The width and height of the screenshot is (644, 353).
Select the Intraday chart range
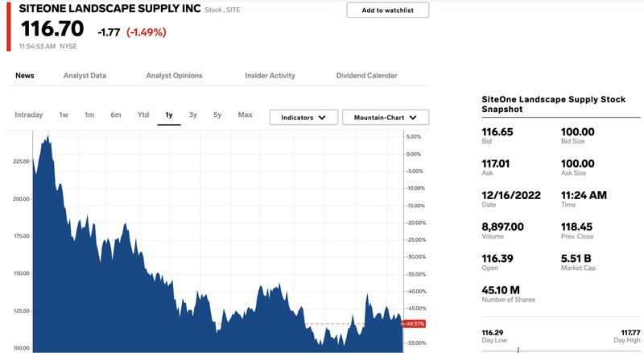[29, 114]
